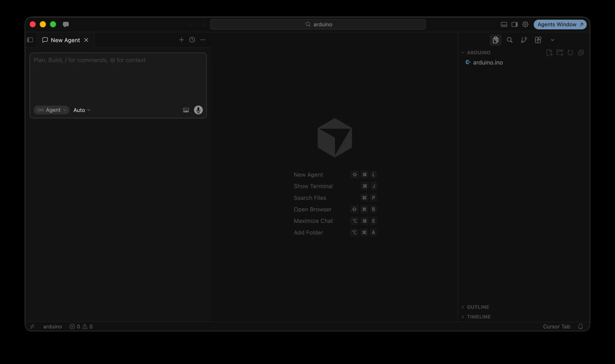
Task: Click the green maximize window button
Action: click(x=53, y=24)
